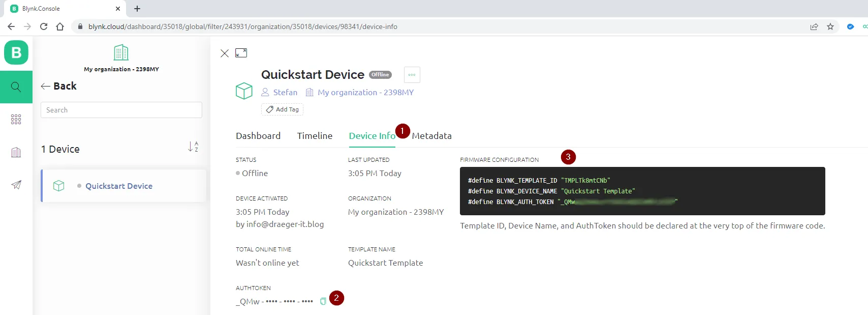Open the templates grid icon in sidebar
The width and height of the screenshot is (868, 315).
pos(16,119)
